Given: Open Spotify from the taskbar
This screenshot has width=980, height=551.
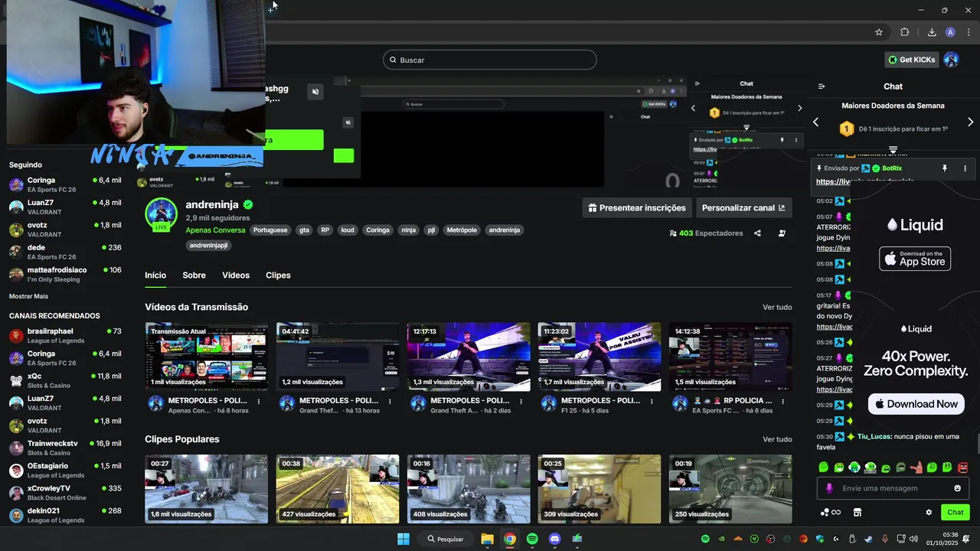Looking at the screenshot, I should click(x=532, y=539).
